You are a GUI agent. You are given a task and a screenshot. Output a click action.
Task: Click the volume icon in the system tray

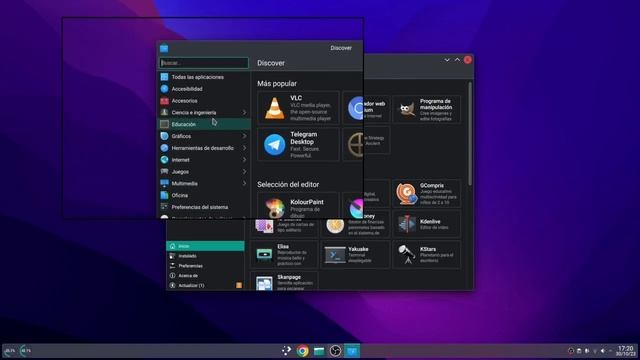pyautogui.click(x=603, y=351)
